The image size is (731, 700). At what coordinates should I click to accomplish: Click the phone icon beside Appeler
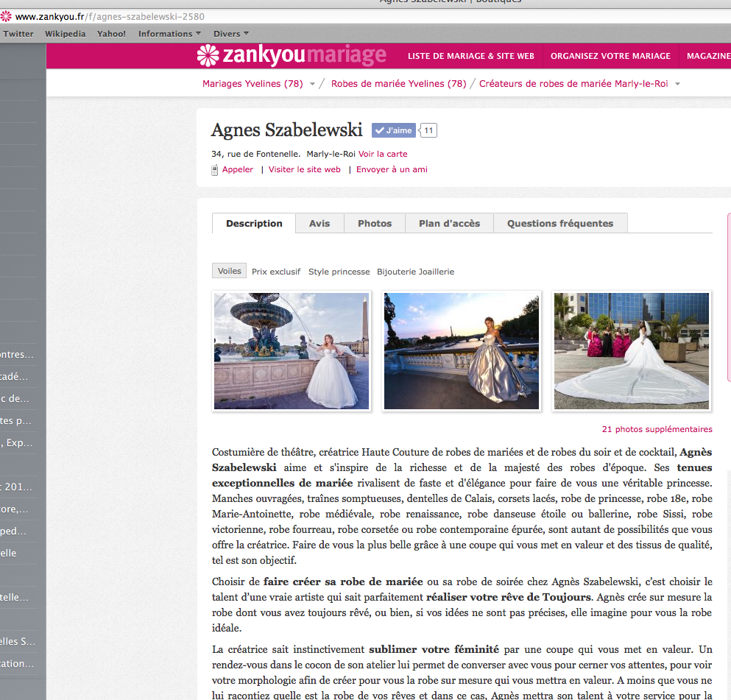[x=214, y=170]
